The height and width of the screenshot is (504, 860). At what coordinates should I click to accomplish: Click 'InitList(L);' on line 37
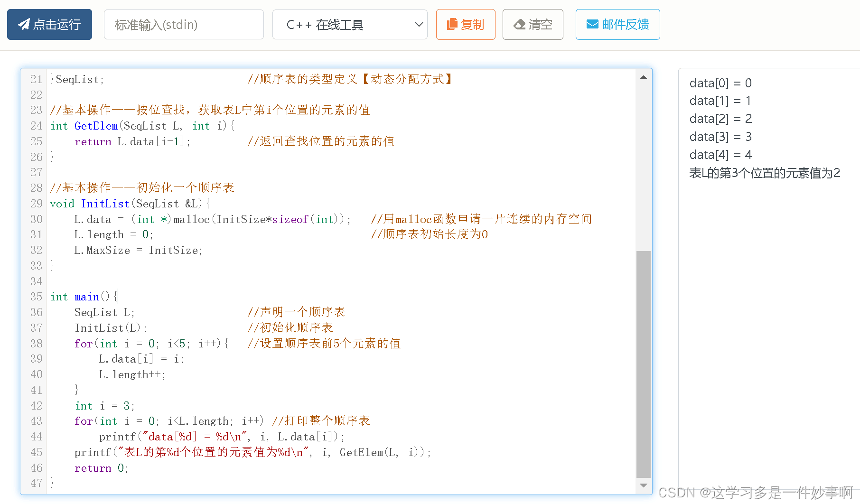click(111, 328)
